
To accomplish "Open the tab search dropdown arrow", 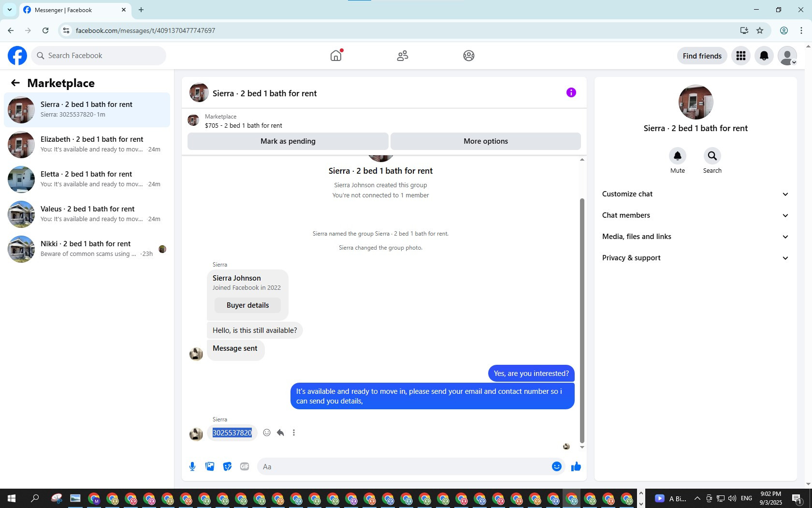I will click(10, 10).
